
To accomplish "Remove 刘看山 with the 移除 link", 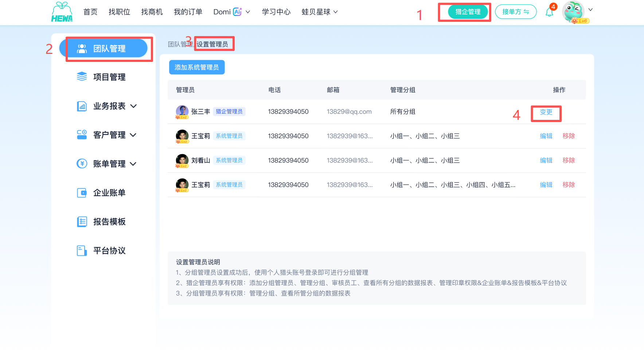I will coord(569,160).
